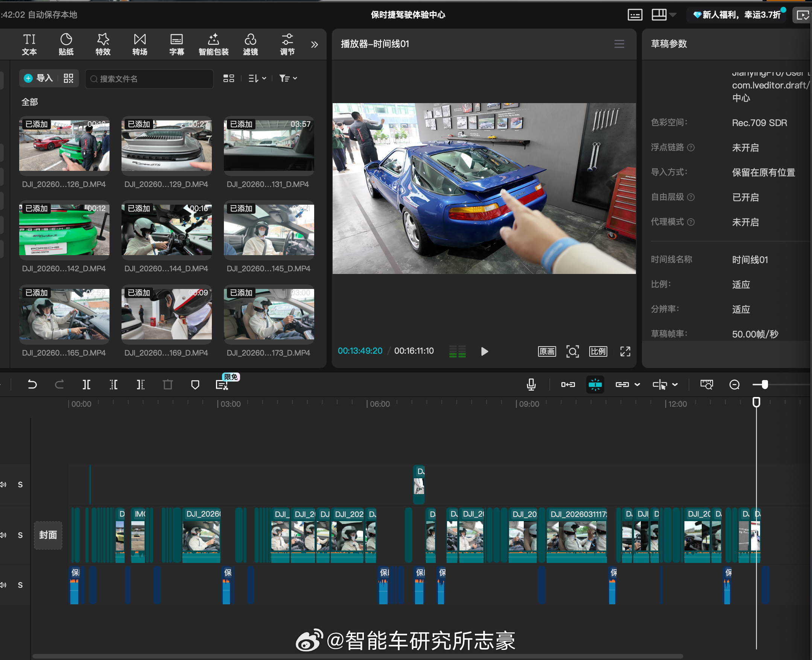Image resolution: width=812 pixels, height=660 pixels.
Task: Toggle the highlighted auto snap button
Action: click(x=595, y=385)
